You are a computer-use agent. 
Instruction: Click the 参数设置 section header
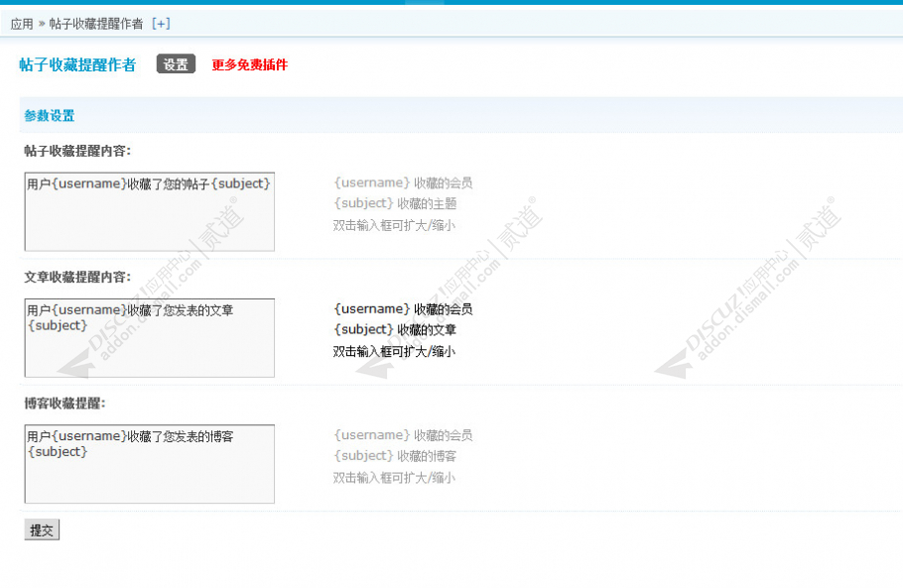[x=49, y=116]
